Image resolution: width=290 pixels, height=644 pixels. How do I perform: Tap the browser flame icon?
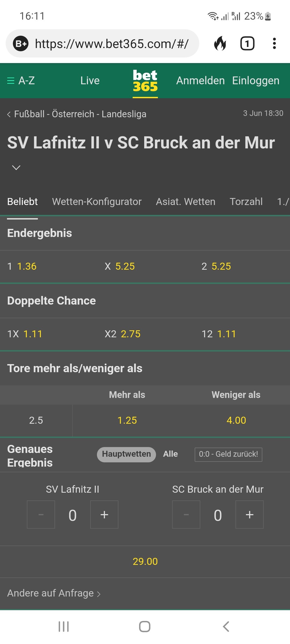click(220, 43)
